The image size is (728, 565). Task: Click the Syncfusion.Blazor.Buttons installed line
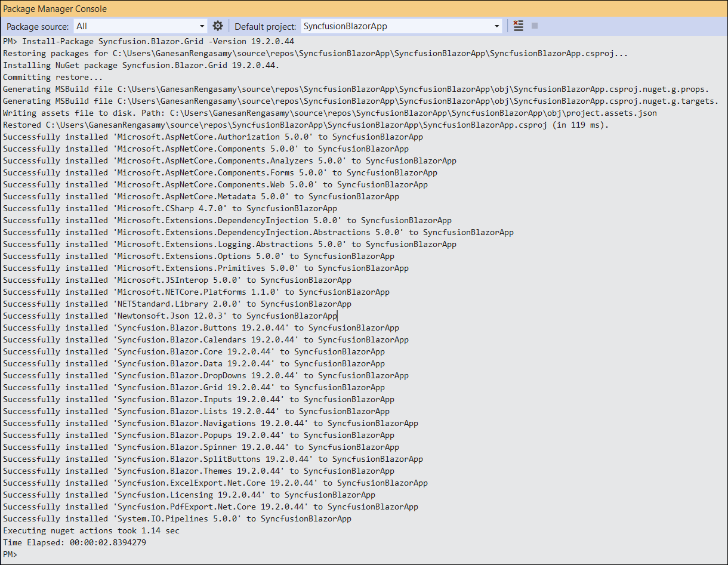pos(201,328)
